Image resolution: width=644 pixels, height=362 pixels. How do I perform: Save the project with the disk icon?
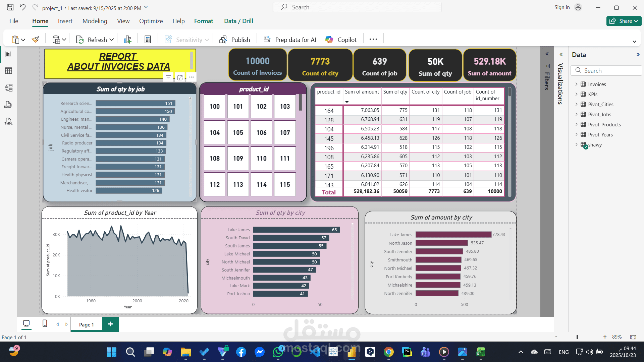click(10, 7)
